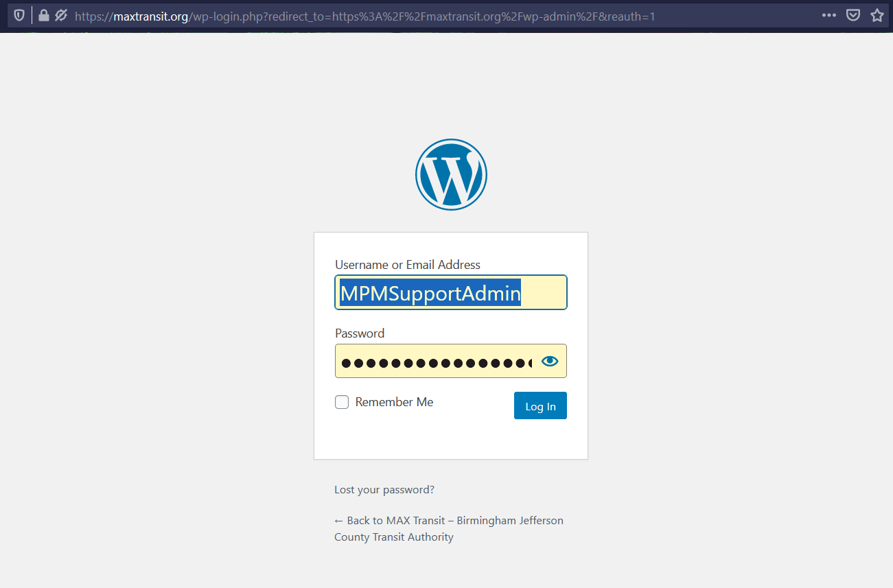Viewport: 893px width, 588px height.
Task: Click the WordPress logo above the login form
Action: (451, 174)
